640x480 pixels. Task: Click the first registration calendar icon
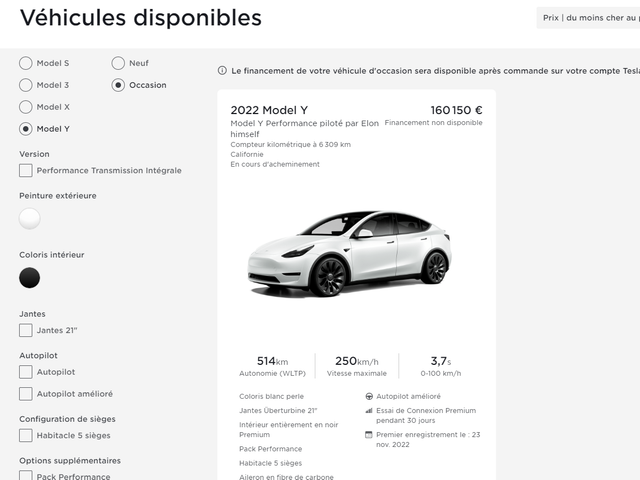tap(369, 435)
